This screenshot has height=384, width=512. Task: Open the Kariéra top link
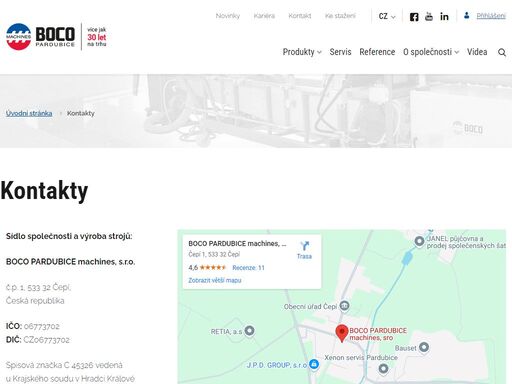[x=264, y=16]
